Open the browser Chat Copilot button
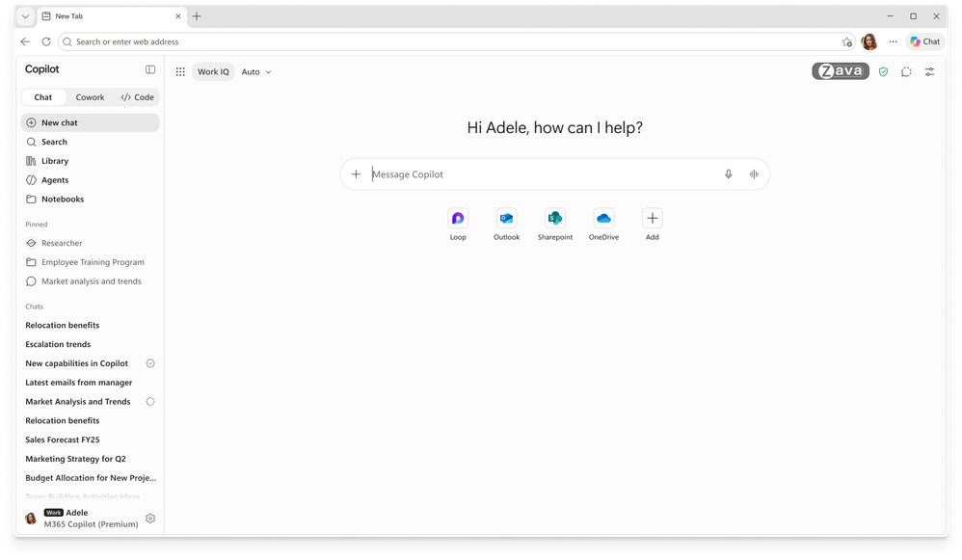This screenshot has width=962, height=560. click(x=924, y=41)
